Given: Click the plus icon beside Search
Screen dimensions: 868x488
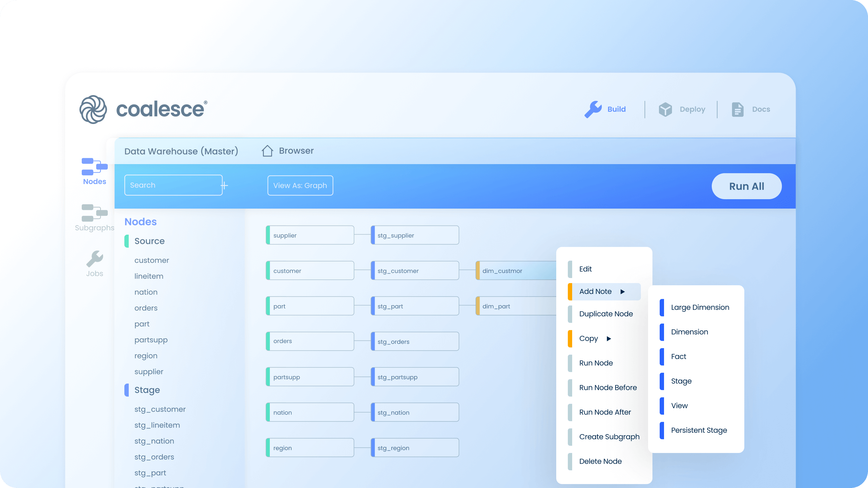Looking at the screenshot, I should pos(224,185).
